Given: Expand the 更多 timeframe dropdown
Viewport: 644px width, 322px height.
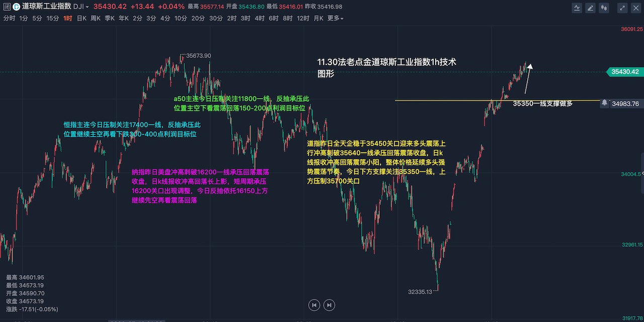Looking at the screenshot, I should (335, 18).
